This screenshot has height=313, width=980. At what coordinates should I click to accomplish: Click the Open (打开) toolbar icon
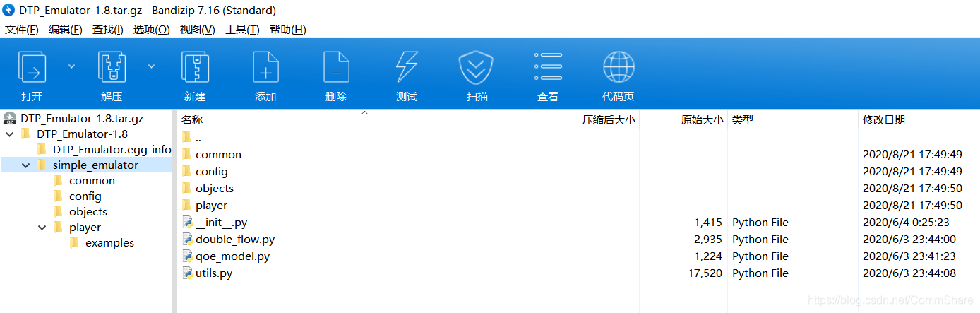32,67
